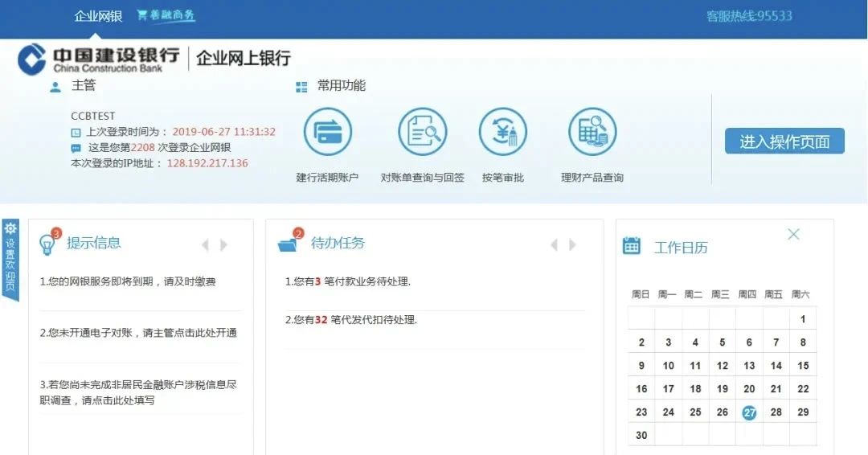Click the 工作日历 heading
Image resolution: width=868 pixels, height=455 pixels.
(x=681, y=248)
